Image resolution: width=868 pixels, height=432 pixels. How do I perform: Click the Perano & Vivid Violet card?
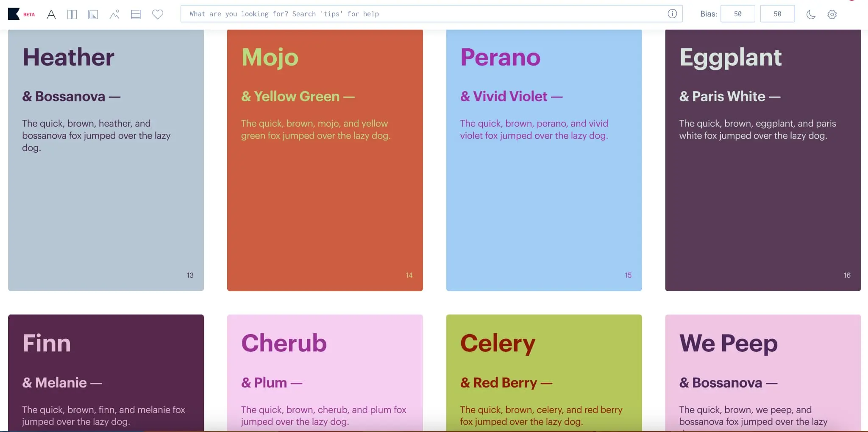[544, 160]
